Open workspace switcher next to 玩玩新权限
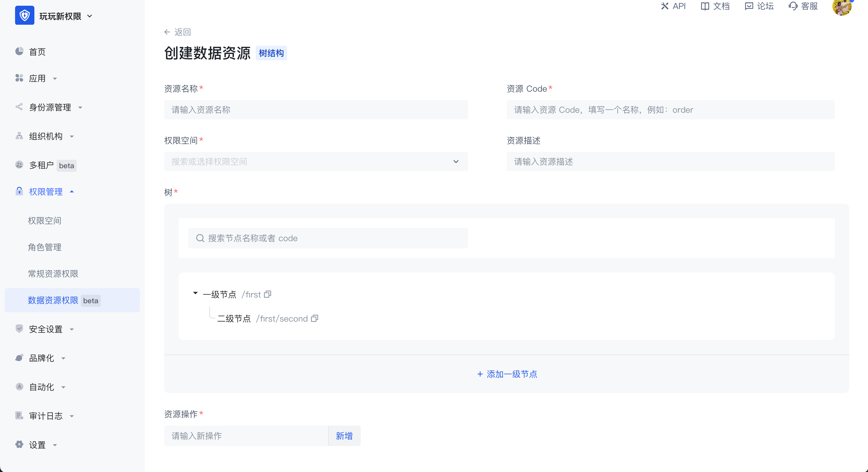The image size is (868, 472). click(89, 15)
